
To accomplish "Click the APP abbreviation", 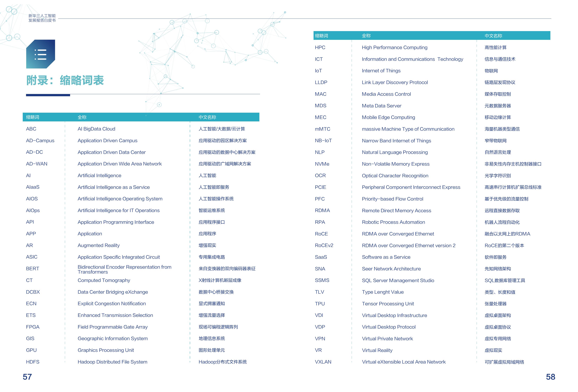I will coord(31,234).
